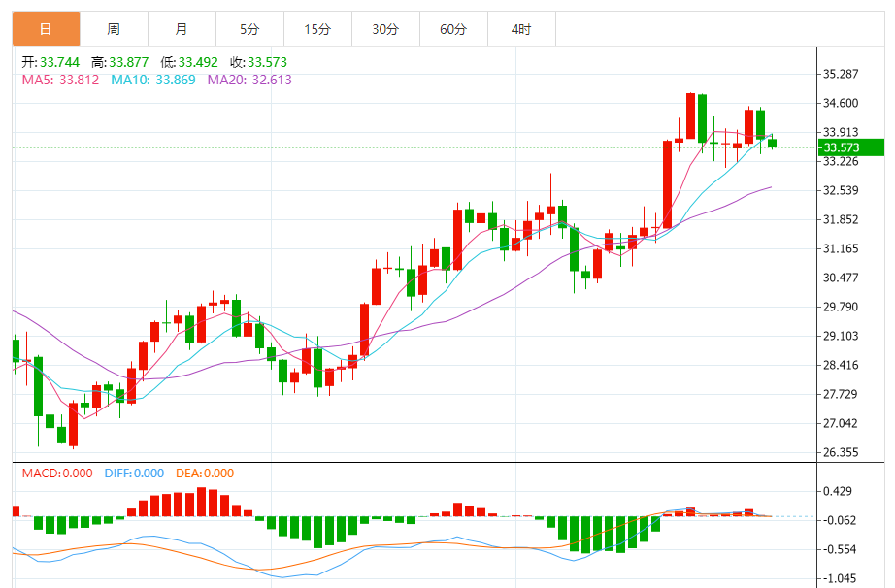Click the latest small green candlestick at far right
This screenshot has height=588, width=895.
tap(773, 143)
